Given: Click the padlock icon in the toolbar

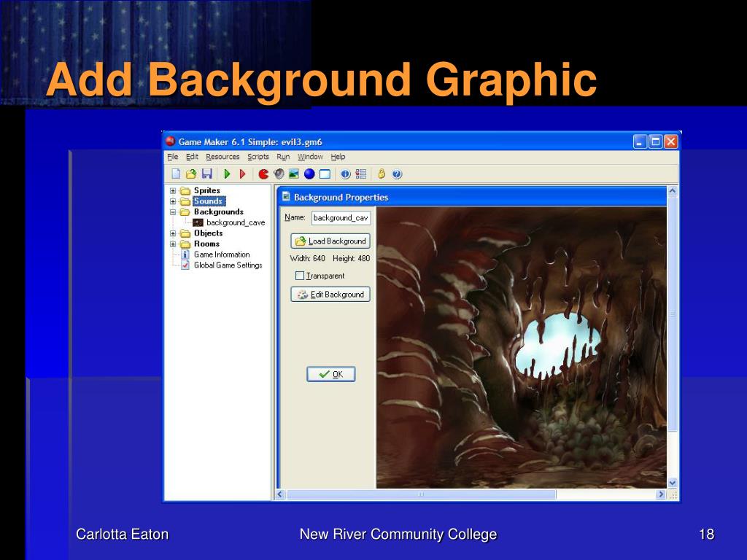Looking at the screenshot, I should point(381,174).
